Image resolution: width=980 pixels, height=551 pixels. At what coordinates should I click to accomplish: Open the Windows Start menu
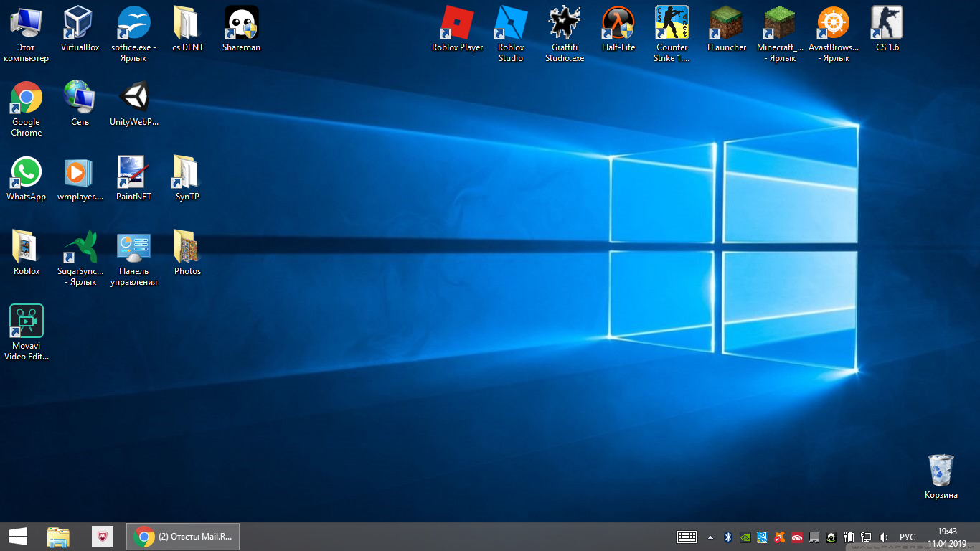[x=17, y=537]
